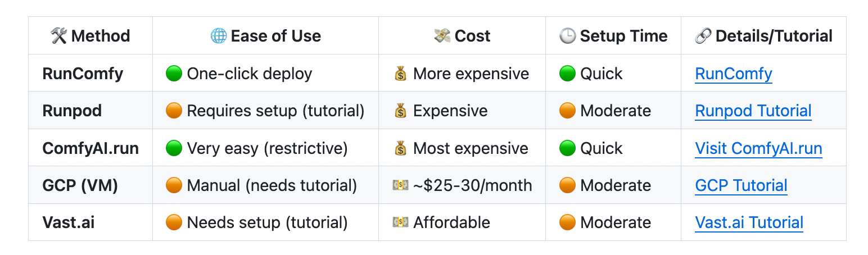
Task: Click the clock icon beside Setup Time
Action: (567, 36)
